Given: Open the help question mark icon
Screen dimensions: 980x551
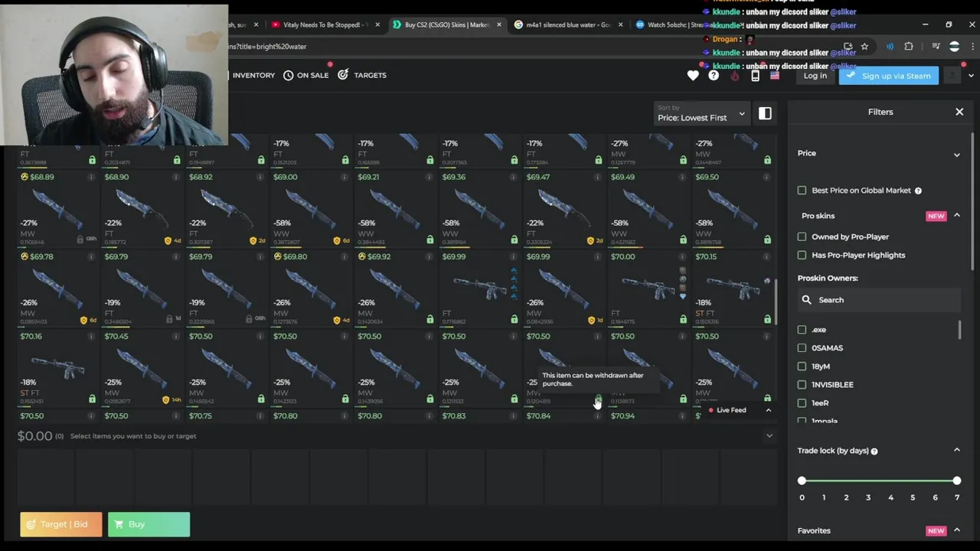Looking at the screenshot, I should (x=714, y=76).
